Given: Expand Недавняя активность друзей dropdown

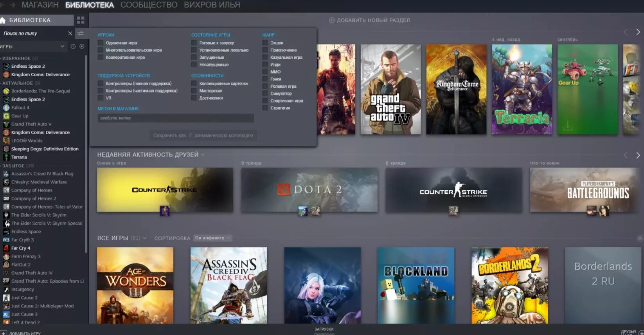Looking at the screenshot, I should point(203,155).
